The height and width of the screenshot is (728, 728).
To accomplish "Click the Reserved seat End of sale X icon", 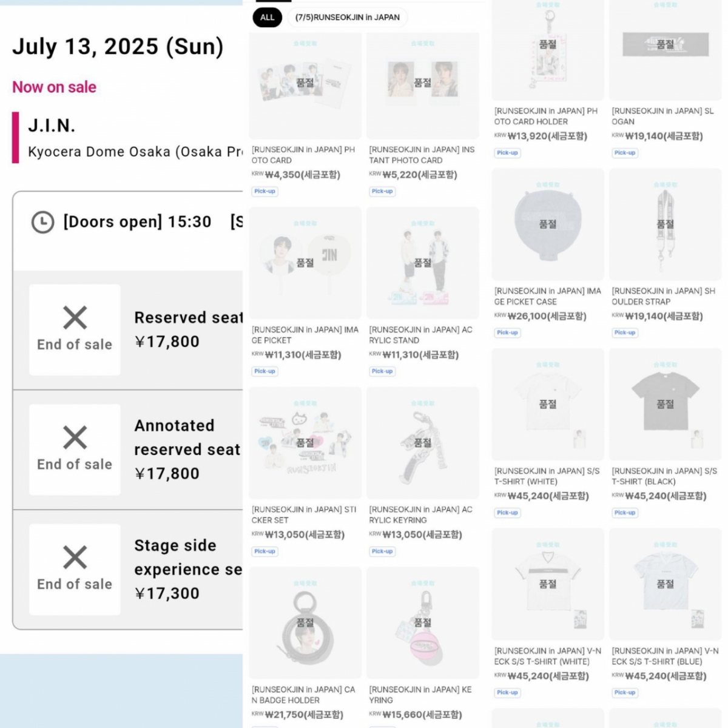I will (x=75, y=318).
